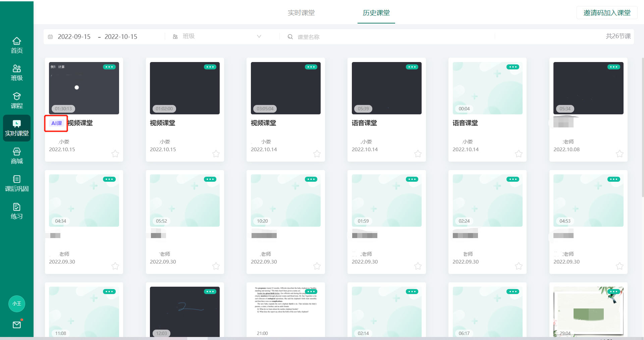Open the options menu on the first AI课 card

point(109,67)
